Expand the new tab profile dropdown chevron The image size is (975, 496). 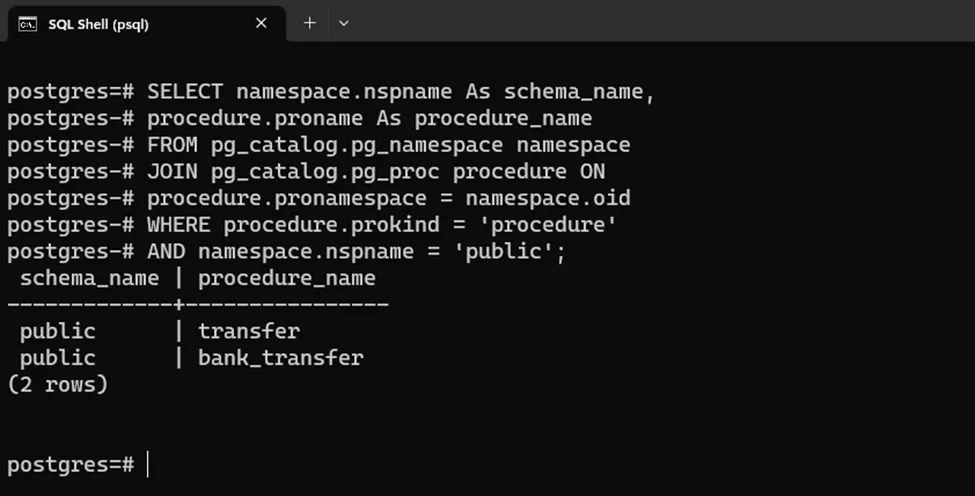(x=344, y=23)
